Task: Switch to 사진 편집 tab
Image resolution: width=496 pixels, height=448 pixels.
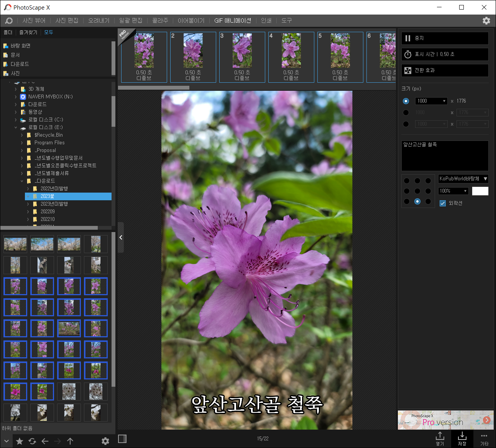Action: click(x=67, y=21)
